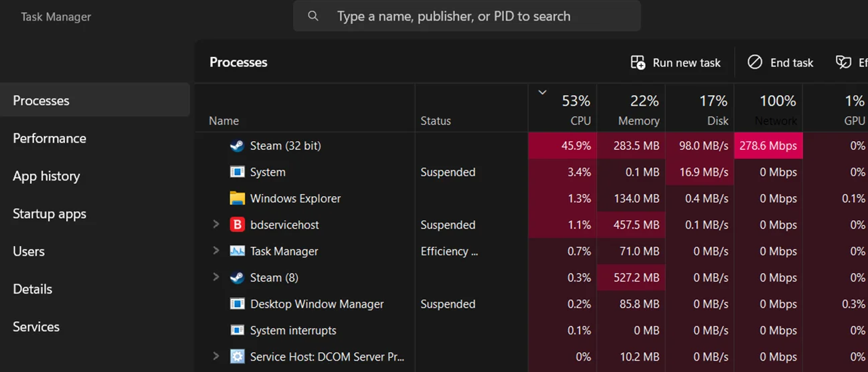
Task: Click the 457.5 MB memory cell
Action: (631, 225)
